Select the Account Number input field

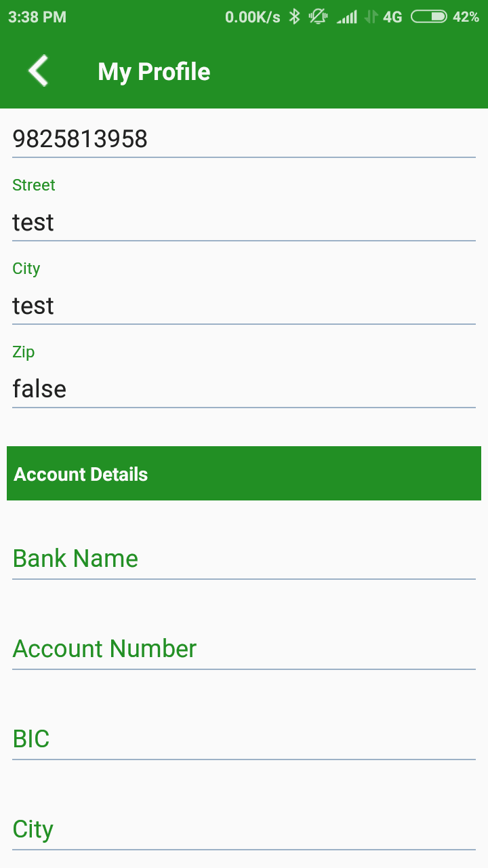pyautogui.click(x=244, y=649)
